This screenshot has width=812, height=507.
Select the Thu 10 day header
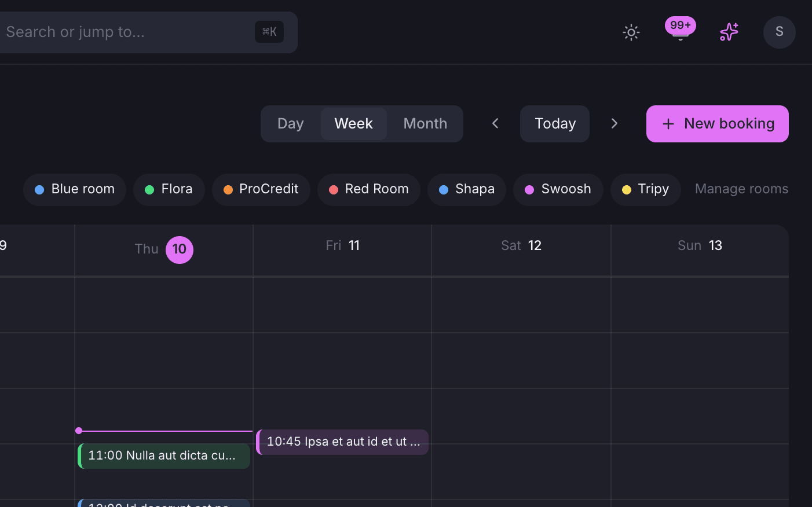pos(164,250)
